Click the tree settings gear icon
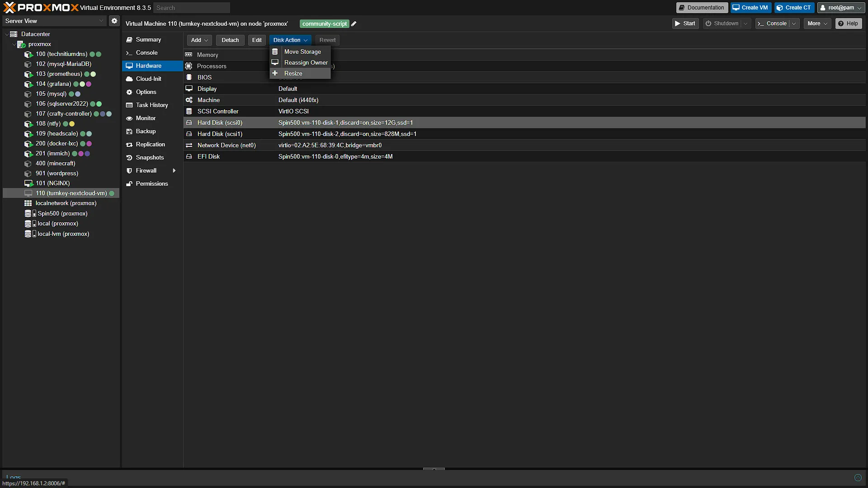This screenshot has width=868, height=488. pos(114,21)
